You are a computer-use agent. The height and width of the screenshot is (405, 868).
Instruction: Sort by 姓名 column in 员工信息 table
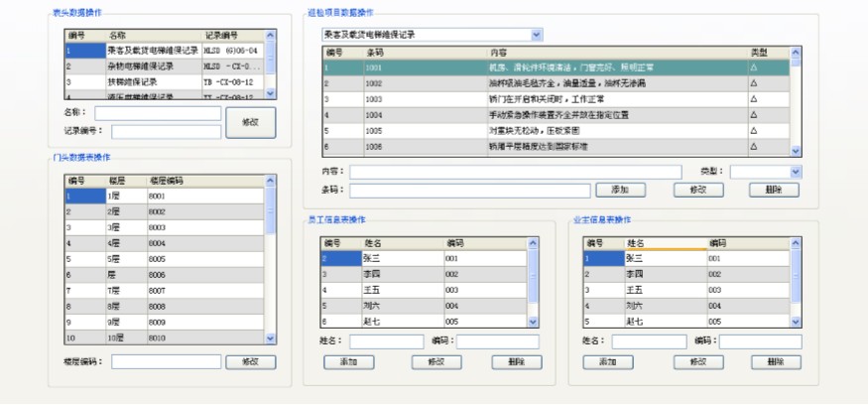click(x=404, y=244)
